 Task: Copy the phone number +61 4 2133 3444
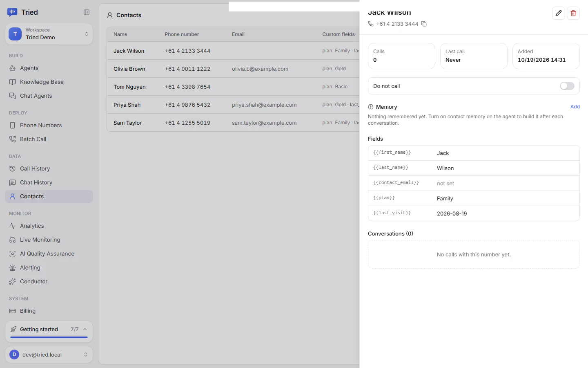[x=424, y=24]
